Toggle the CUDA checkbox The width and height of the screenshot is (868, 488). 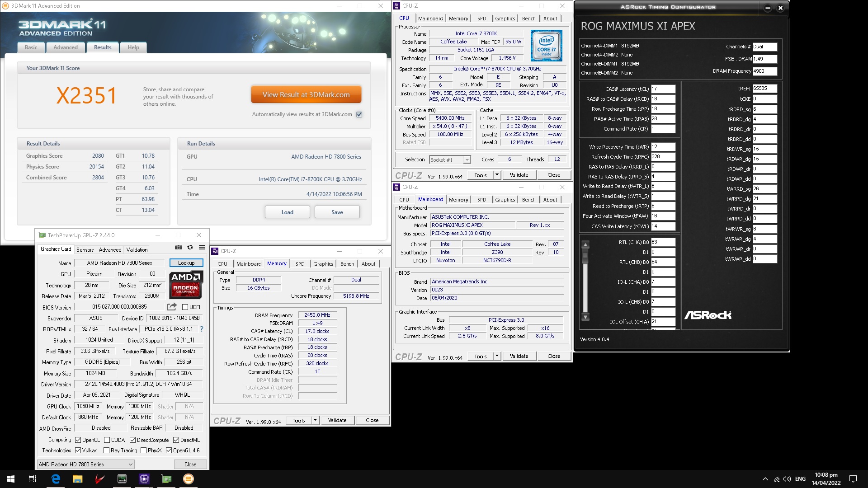[x=107, y=440]
